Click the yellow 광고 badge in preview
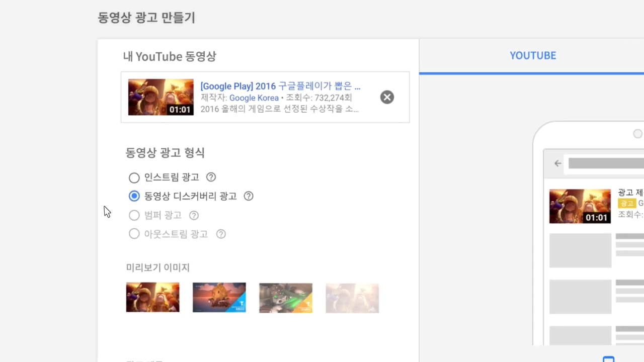This screenshot has width=644, height=362. tap(627, 203)
